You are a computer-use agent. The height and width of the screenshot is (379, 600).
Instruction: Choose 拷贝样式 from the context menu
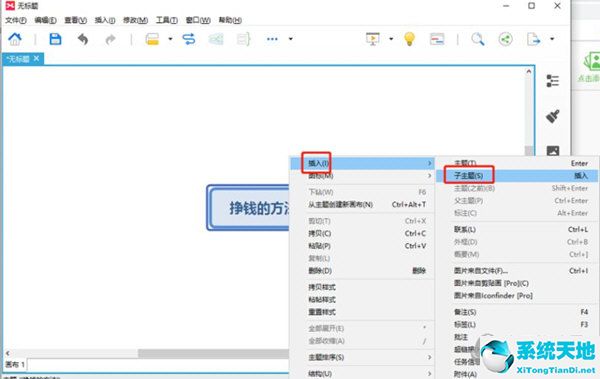(362, 287)
